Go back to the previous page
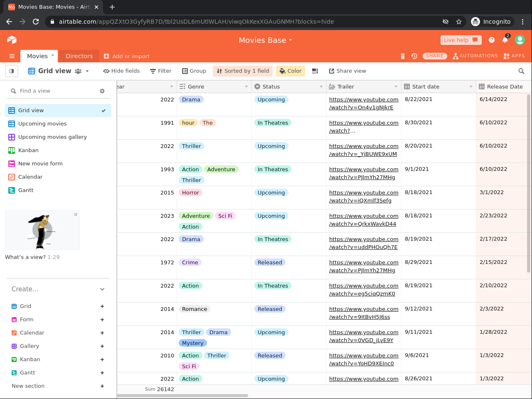Image resolution: width=532 pixels, height=399 pixels. 9,22
